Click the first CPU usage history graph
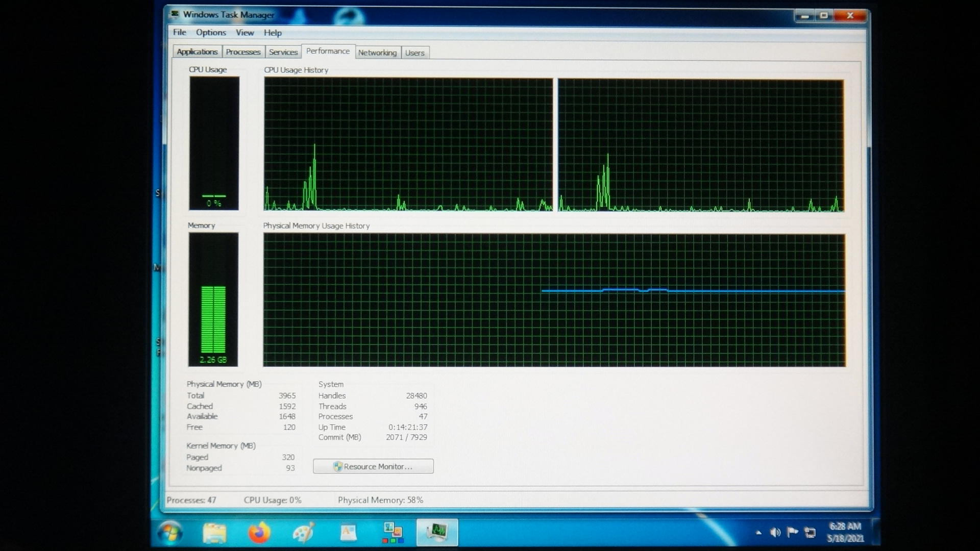Screen dimensions: 980x551 [x=408, y=144]
